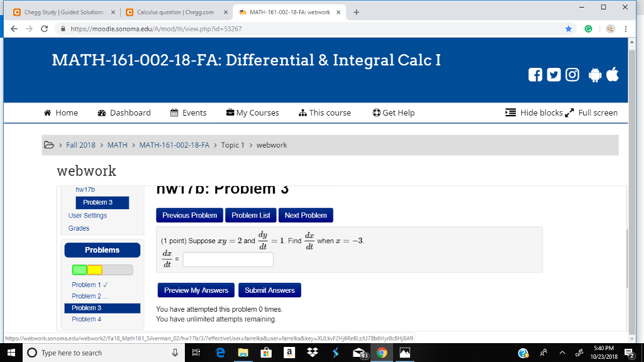Click the Twitter icon in course header

click(x=553, y=75)
